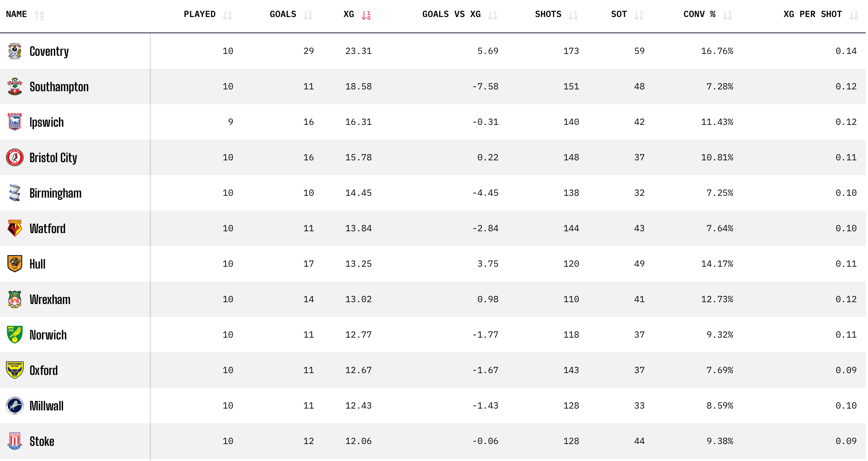Image resolution: width=868 pixels, height=461 pixels.
Task: Select Oxford's 12.67 XG cell
Action: [358, 370]
